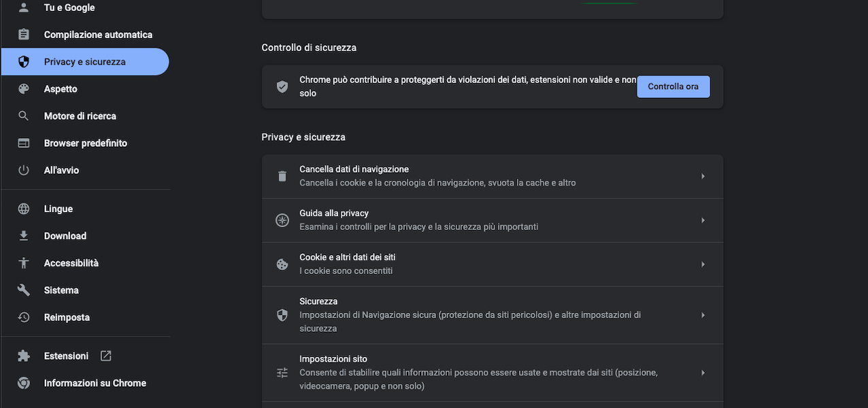Click the magnifier icon for Motore di ricerca
Image resolution: width=868 pixels, height=408 pixels.
(x=24, y=116)
